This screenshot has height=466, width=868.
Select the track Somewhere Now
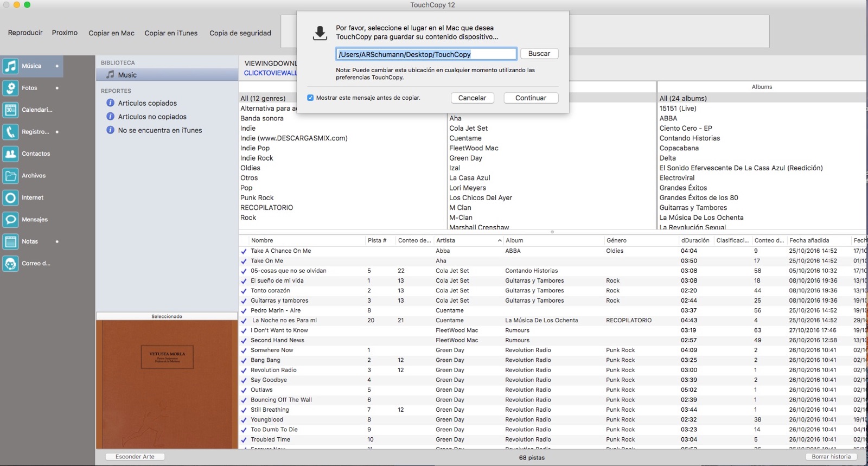click(x=272, y=350)
